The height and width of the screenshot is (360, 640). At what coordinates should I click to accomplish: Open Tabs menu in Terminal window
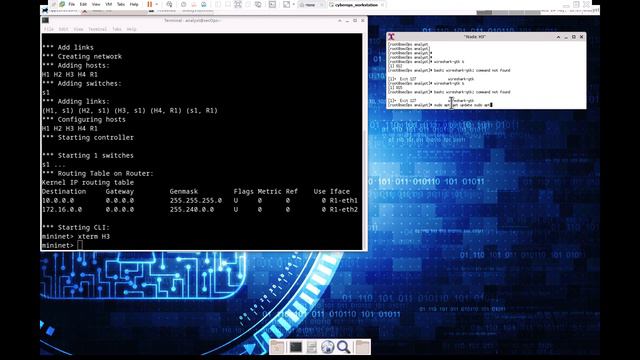tap(117, 29)
